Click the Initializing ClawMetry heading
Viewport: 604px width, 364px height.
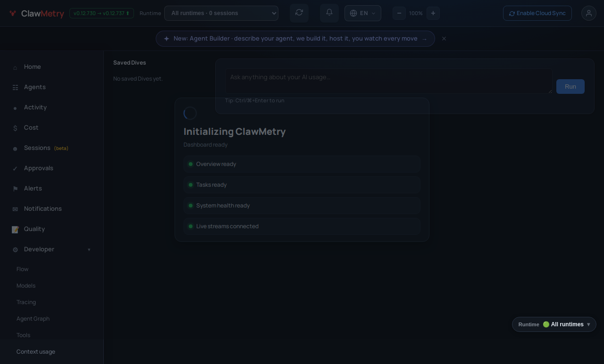point(235,132)
